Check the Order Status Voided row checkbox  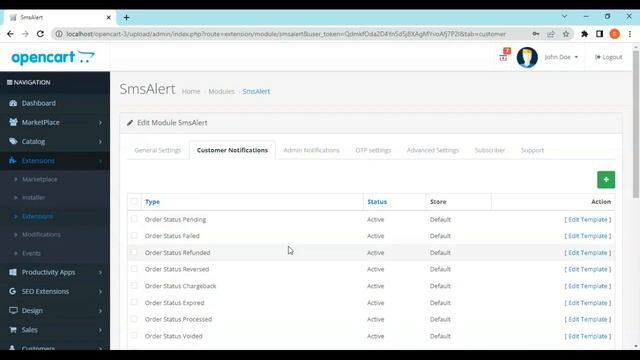point(134,336)
